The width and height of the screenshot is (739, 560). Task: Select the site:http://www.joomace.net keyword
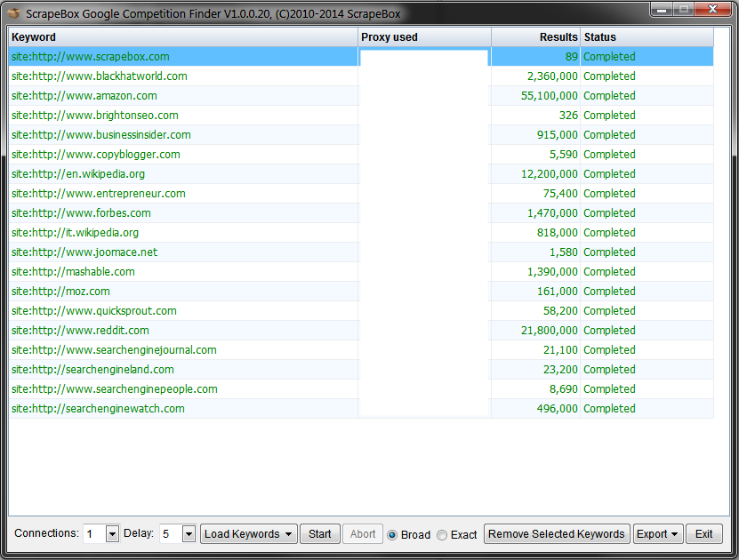pos(84,252)
